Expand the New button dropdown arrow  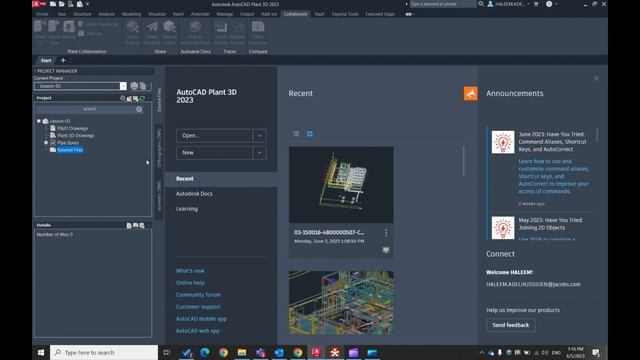coord(260,153)
